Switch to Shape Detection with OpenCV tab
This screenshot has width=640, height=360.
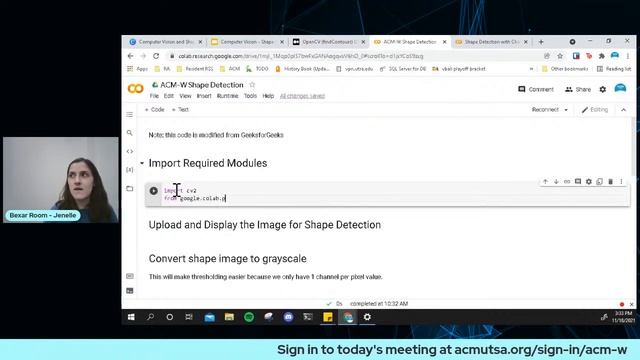[x=491, y=42]
